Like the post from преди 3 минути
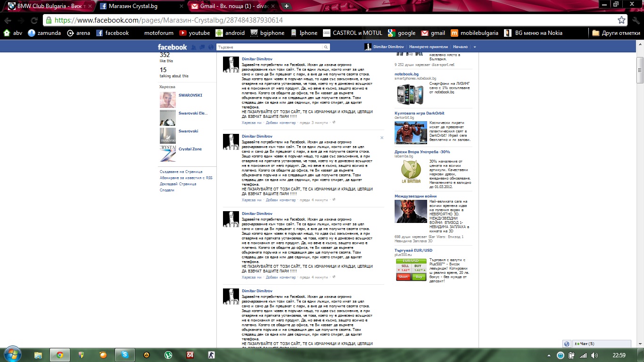 [x=252, y=123]
